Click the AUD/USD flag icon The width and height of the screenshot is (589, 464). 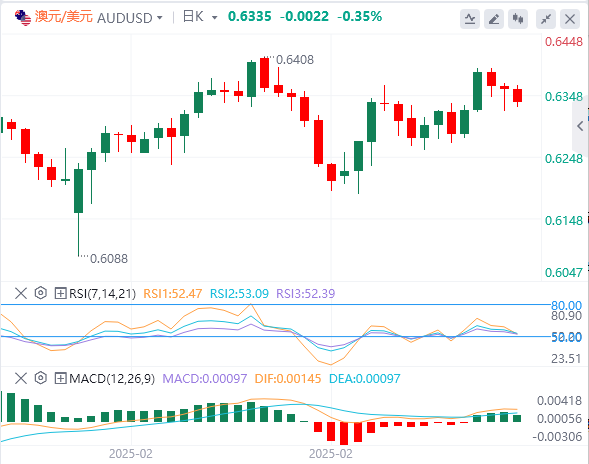tap(23, 17)
